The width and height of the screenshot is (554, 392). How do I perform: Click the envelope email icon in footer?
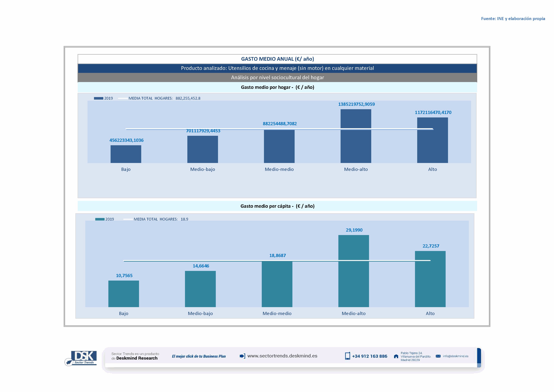(x=438, y=356)
